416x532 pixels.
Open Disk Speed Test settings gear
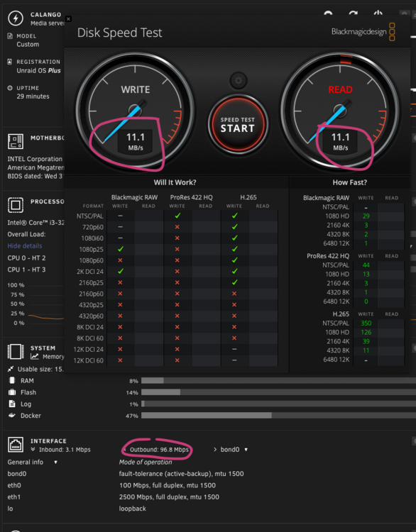pyautogui.click(x=239, y=81)
